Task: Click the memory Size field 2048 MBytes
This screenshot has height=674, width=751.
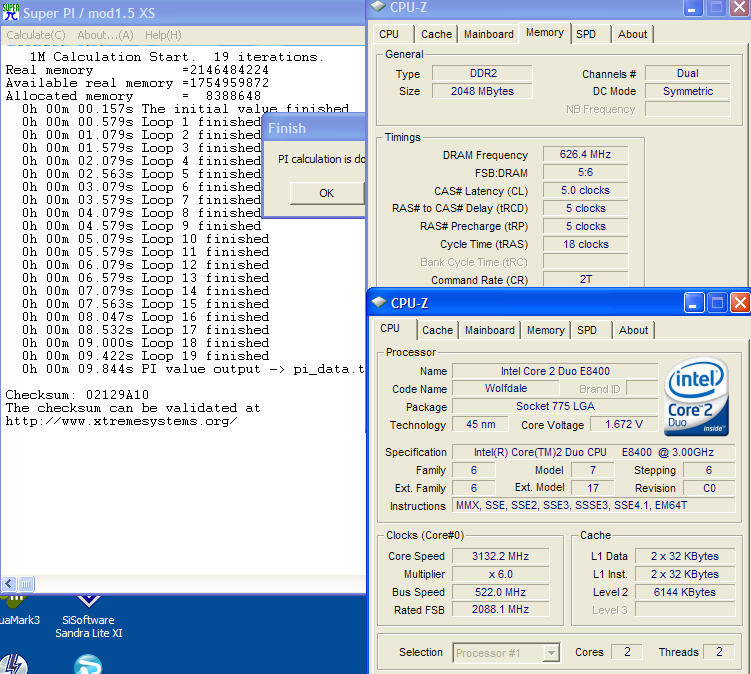Action: (482, 91)
